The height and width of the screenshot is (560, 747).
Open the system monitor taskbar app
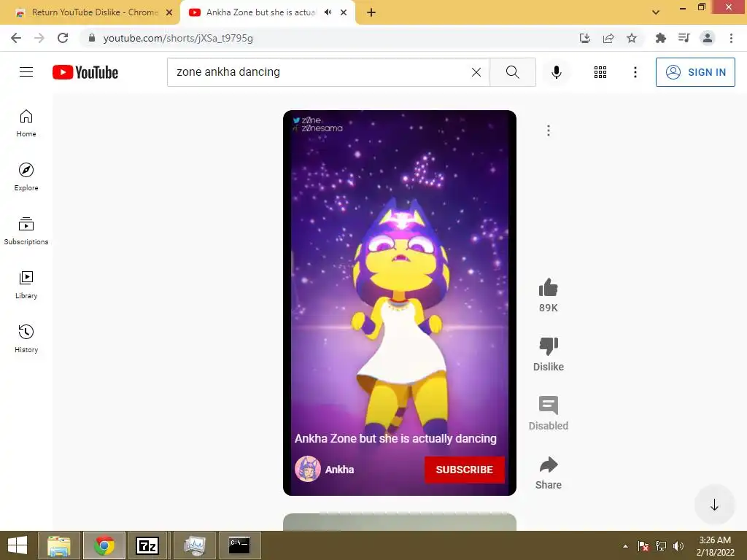click(195, 545)
